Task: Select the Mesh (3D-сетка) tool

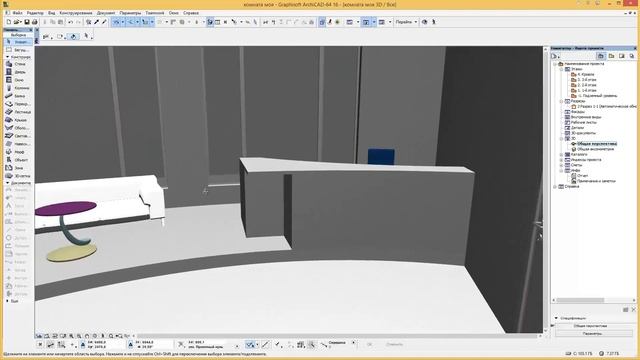Action: tap(18, 176)
